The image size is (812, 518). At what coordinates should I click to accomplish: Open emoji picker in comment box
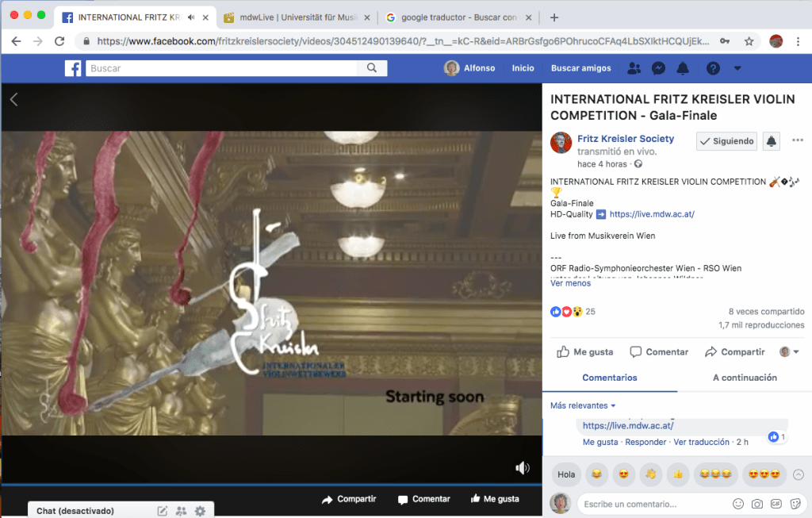(x=738, y=504)
